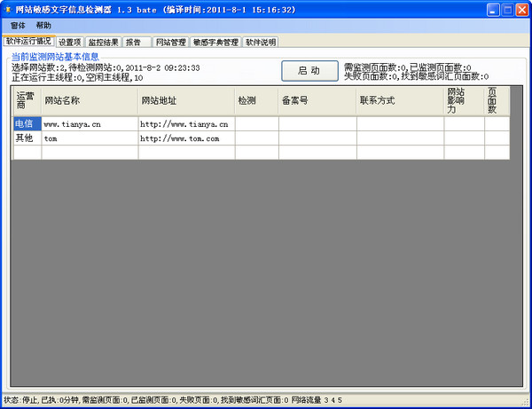Switch to the 设置项 tab
The height and width of the screenshot is (409, 532).
pyautogui.click(x=70, y=42)
